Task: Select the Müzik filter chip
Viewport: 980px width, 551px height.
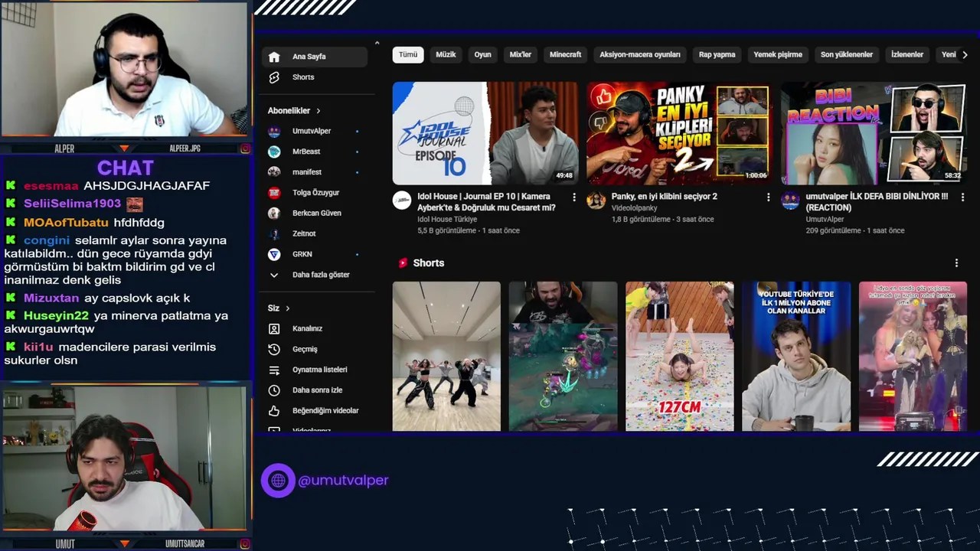Action: (446, 55)
